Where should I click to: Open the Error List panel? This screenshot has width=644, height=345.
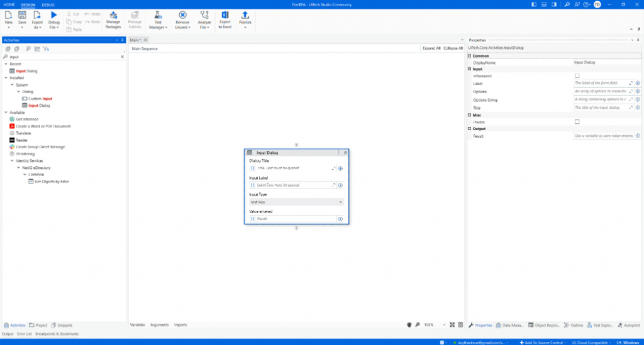pos(25,334)
